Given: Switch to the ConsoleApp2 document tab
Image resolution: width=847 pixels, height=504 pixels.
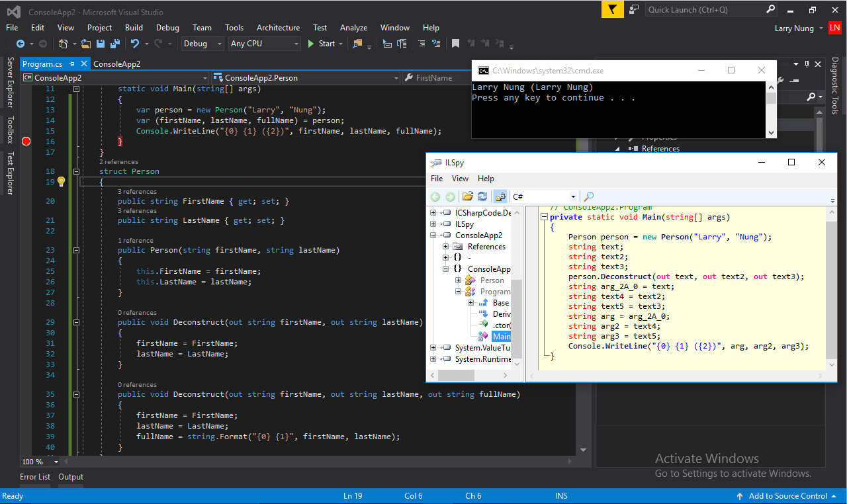Looking at the screenshot, I should tap(116, 64).
